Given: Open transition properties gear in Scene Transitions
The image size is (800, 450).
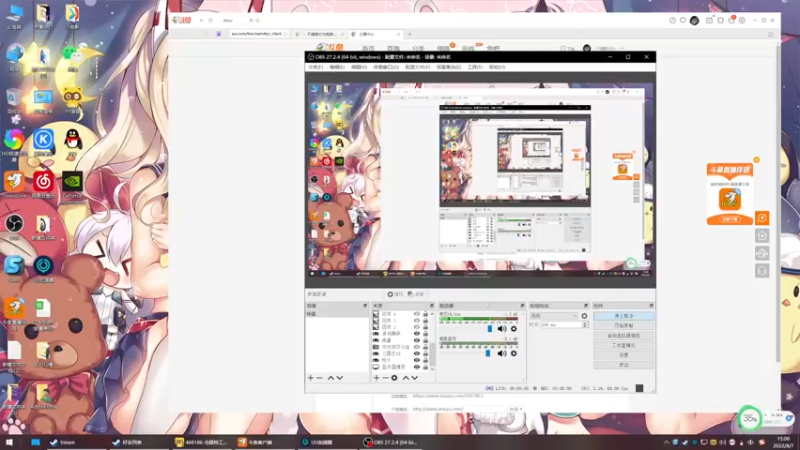Looking at the screenshot, I should 584,316.
